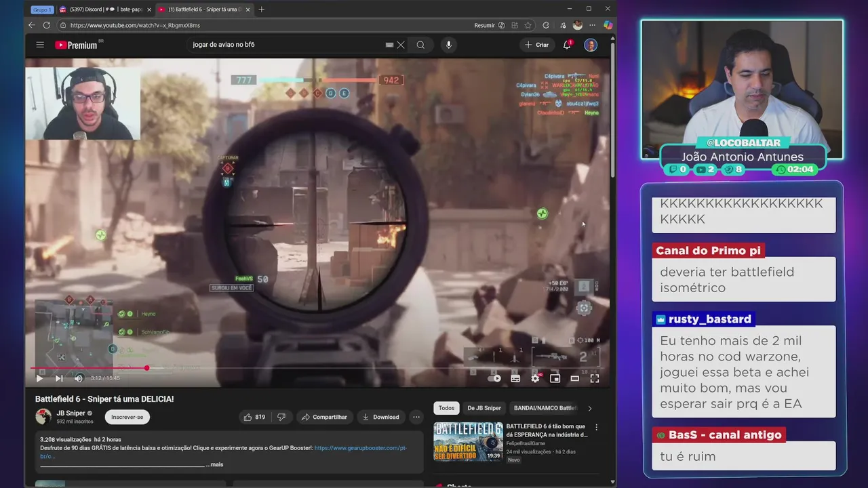
Task: Open browser three-dot settings menu
Action: 592,25
